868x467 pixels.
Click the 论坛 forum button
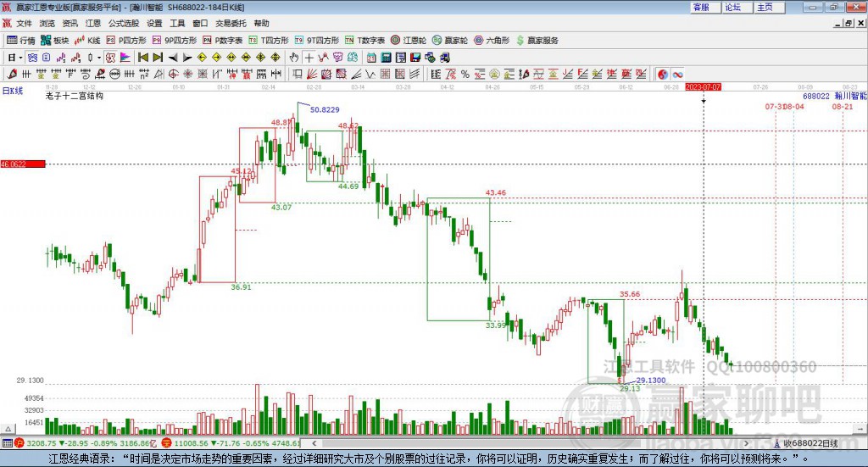point(737,7)
